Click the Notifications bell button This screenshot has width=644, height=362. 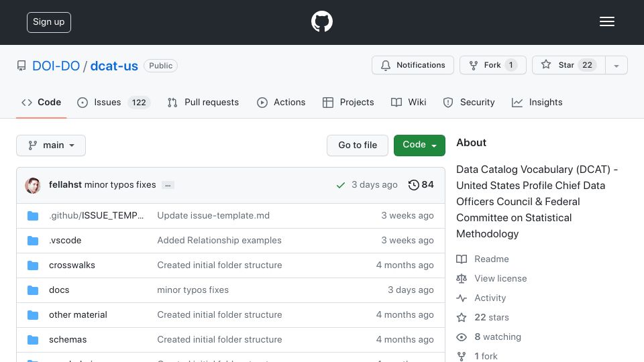tap(413, 65)
